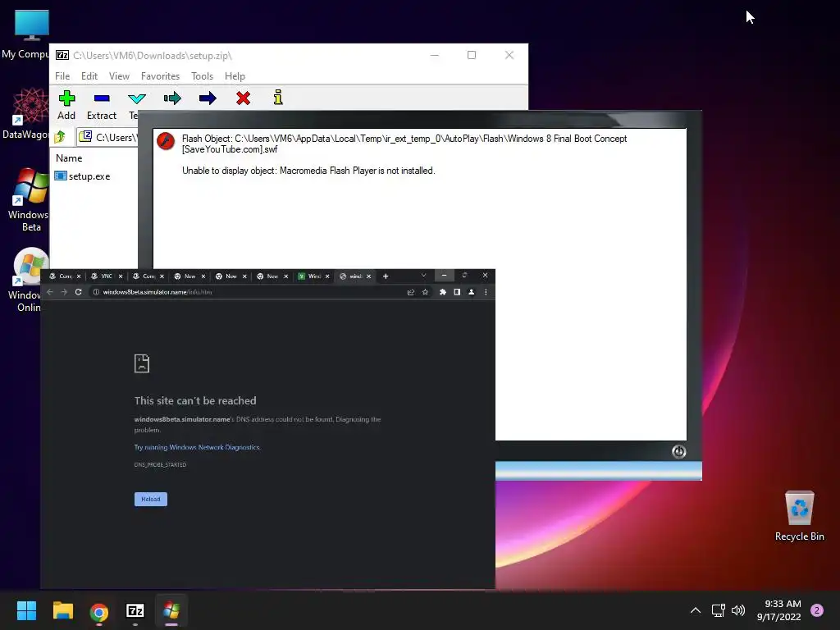Click the Chrome refresh icon
Image resolution: width=840 pixels, height=630 pixels.
tap(78, 292)
